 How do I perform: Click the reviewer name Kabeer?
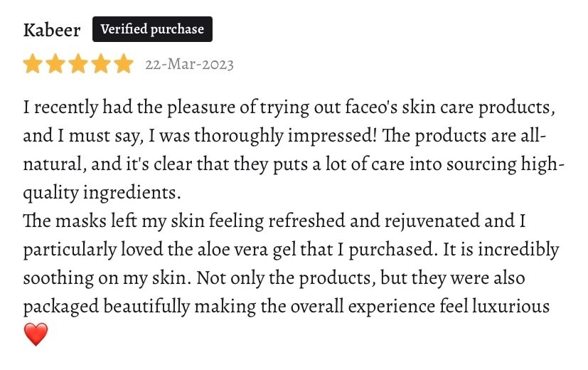click(52, 30)
